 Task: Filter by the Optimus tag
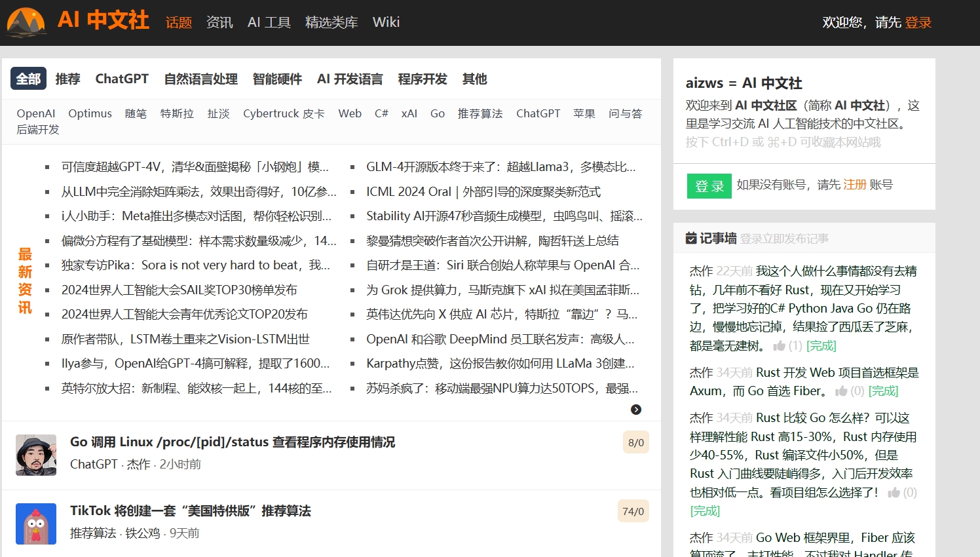coord(90,113)
